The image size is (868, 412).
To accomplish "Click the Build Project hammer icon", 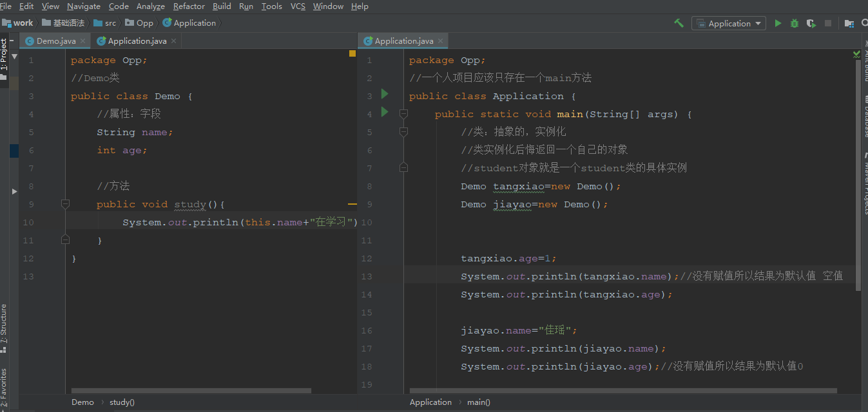I will point(679,23).
